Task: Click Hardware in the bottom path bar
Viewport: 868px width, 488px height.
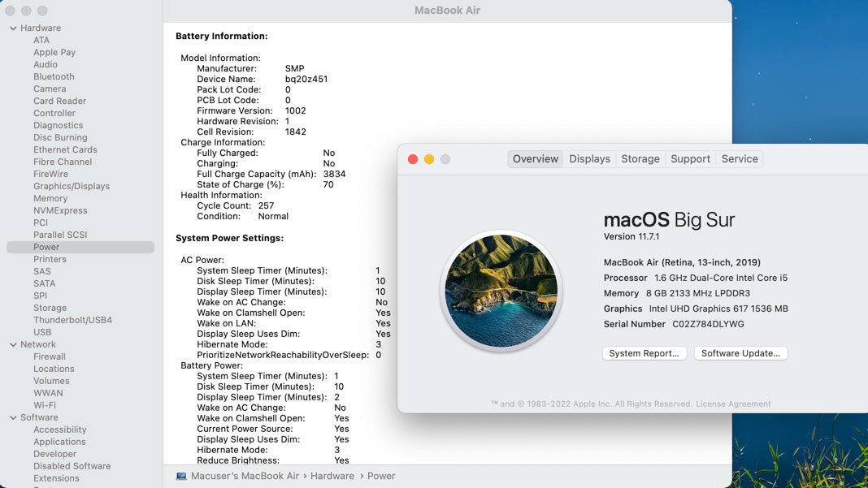Action: pyautogui.click(x=332, y=477)
